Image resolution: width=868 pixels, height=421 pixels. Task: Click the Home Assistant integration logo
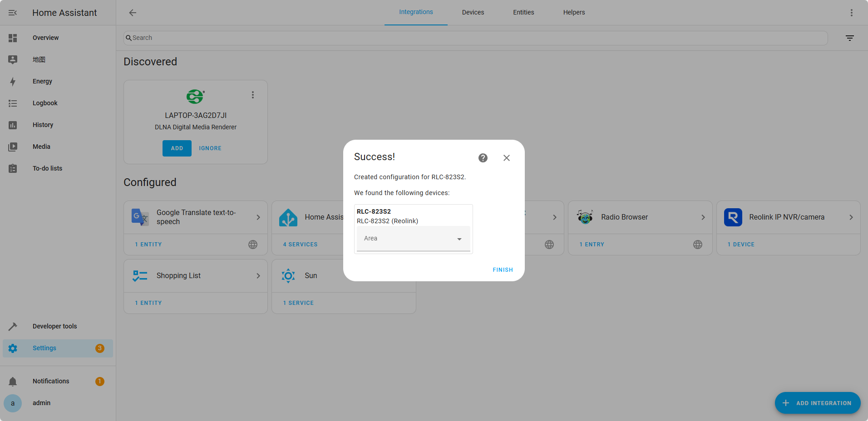point(288,217)
